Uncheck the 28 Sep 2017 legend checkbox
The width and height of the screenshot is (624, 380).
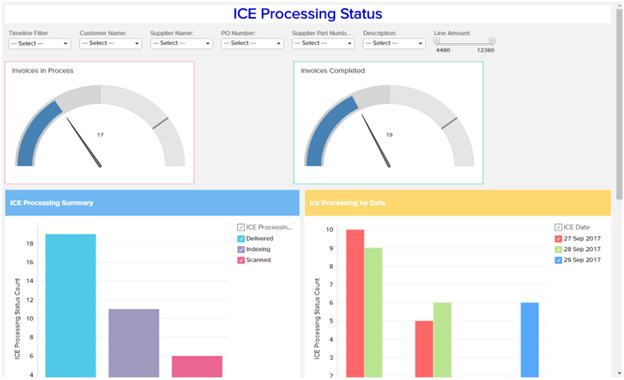(558, 249)
